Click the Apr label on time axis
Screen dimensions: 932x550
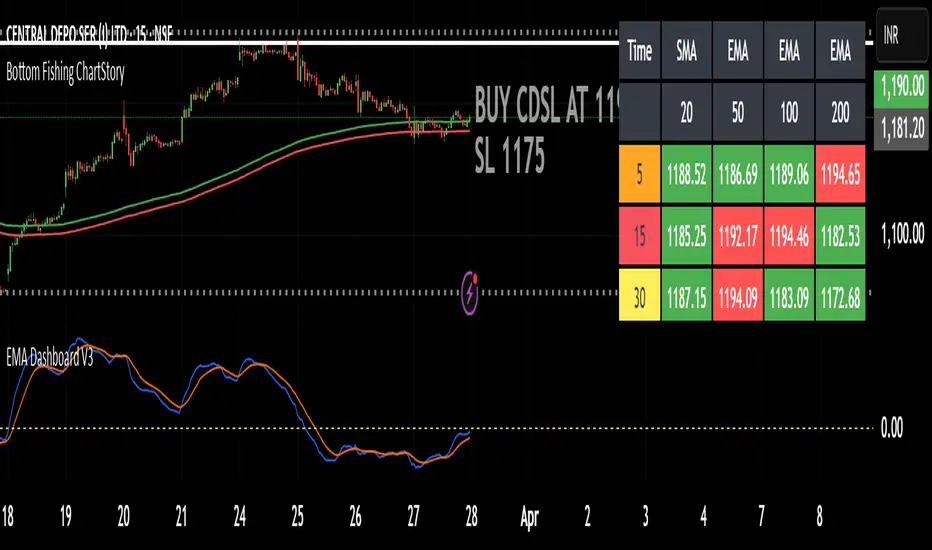(x=530, y=517)
